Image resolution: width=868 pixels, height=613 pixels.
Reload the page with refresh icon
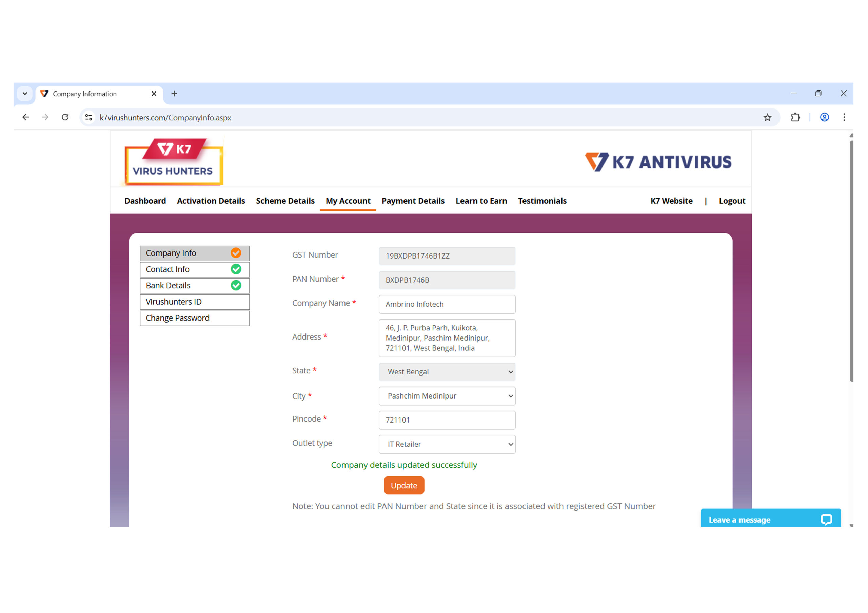65,118
